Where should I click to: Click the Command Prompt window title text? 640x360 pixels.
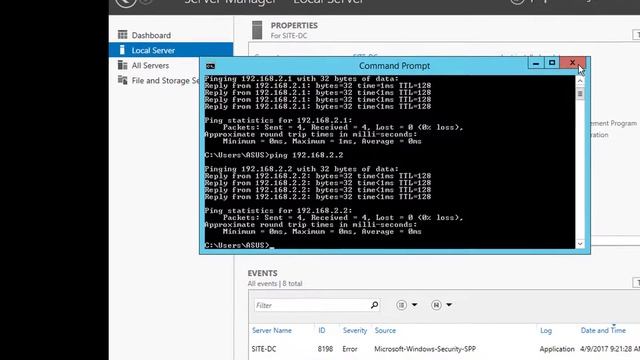click(x=394, y=66)
